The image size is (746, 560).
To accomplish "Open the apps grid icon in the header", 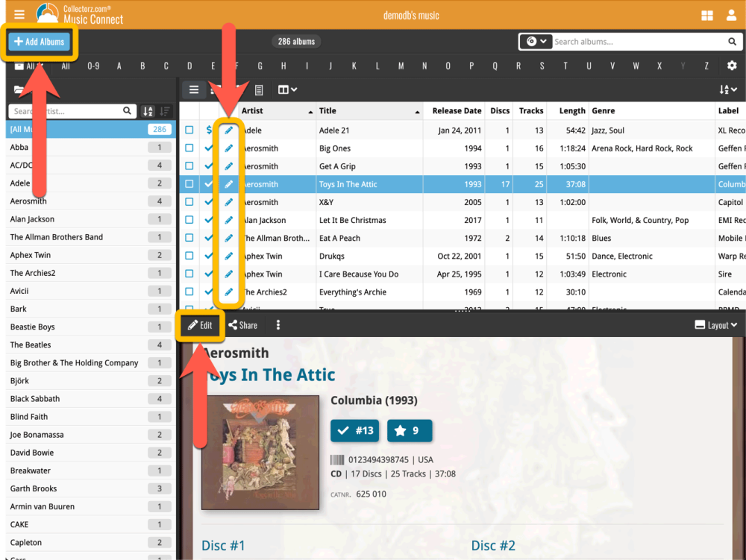I will [706, 14].
